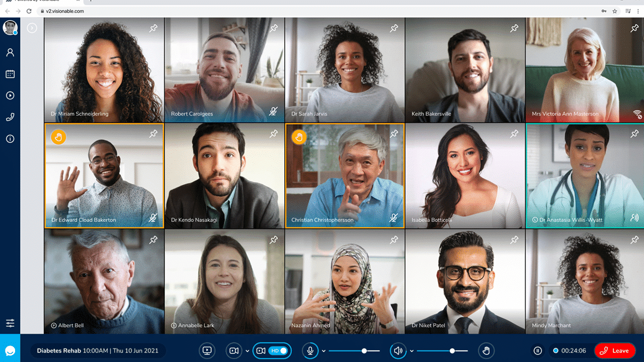Select the recordings play icon in the sidebar
The height and width of the screenshot is (362, 644).
click(x=10, y=95)
